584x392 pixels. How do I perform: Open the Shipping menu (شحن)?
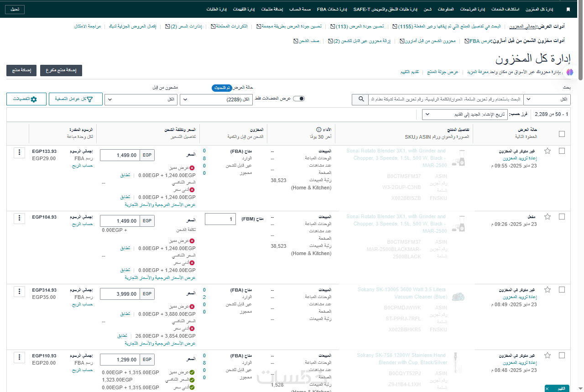pyautogui.click(x=428, y=9)
